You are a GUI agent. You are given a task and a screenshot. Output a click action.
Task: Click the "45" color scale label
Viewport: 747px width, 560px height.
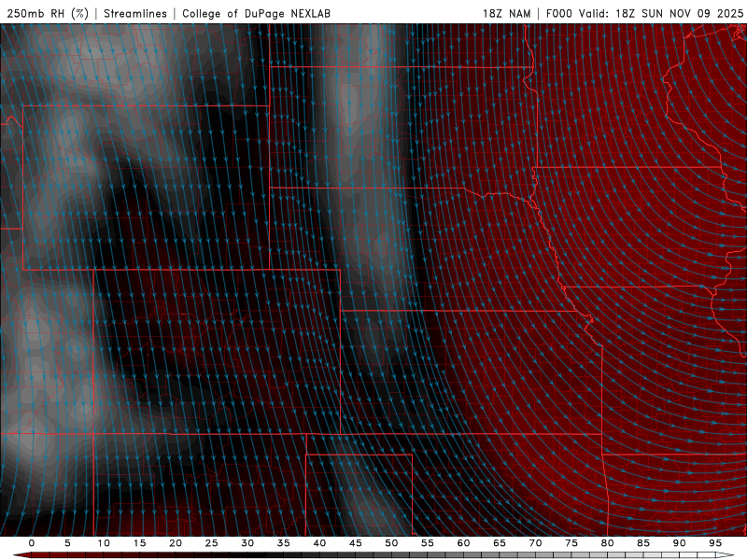coord(356,543)
